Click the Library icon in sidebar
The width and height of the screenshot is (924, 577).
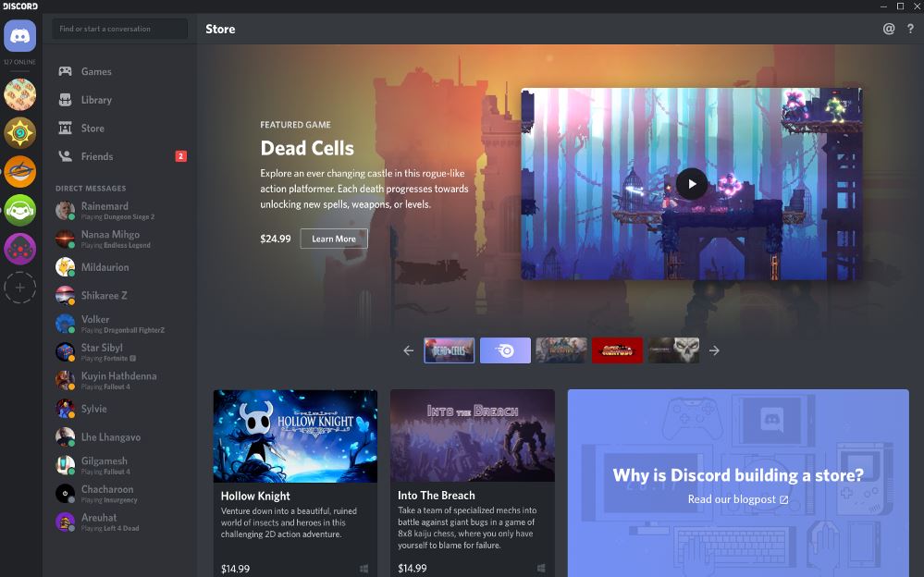pos(66,100)
